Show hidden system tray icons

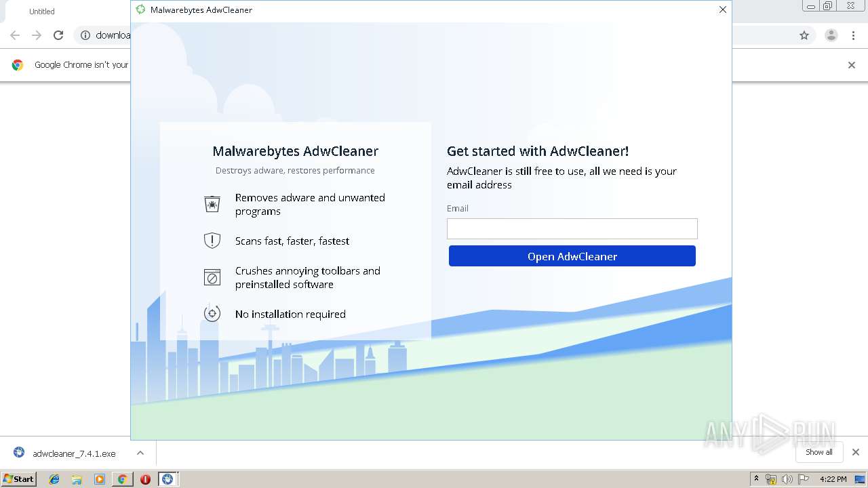click(756, 479)
